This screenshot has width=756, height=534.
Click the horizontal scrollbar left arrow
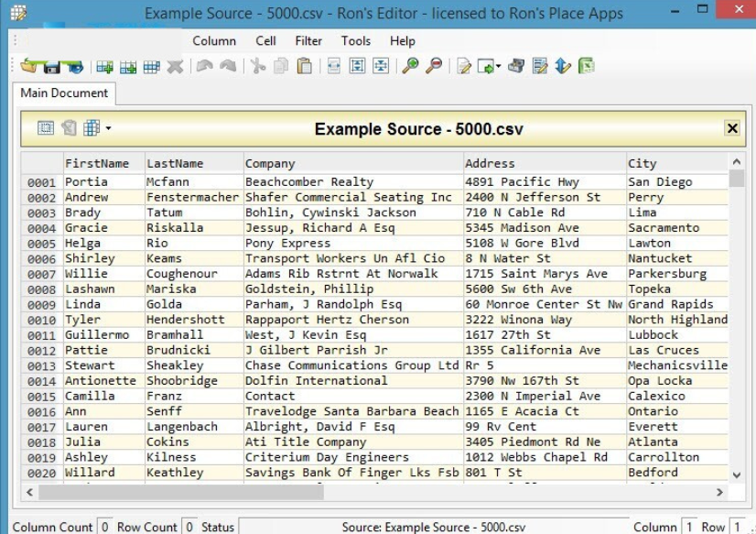coord(29,492)
